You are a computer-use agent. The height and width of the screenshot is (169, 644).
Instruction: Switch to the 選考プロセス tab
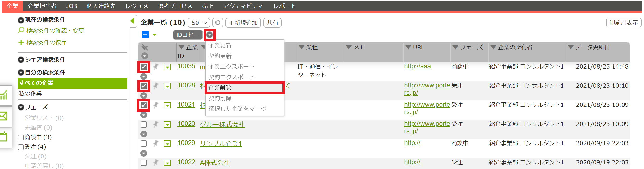coord(175,6)
